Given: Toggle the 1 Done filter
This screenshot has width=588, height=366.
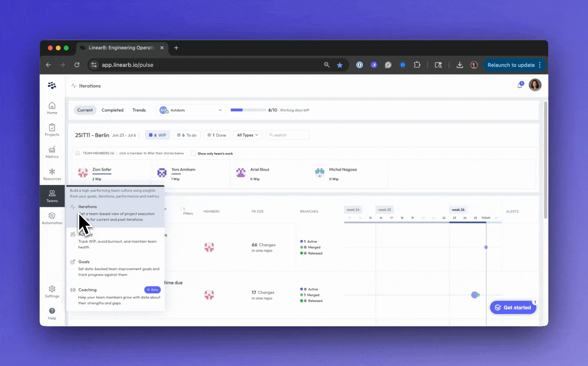Looking at the screenshot, I should [x=217, y=135].
